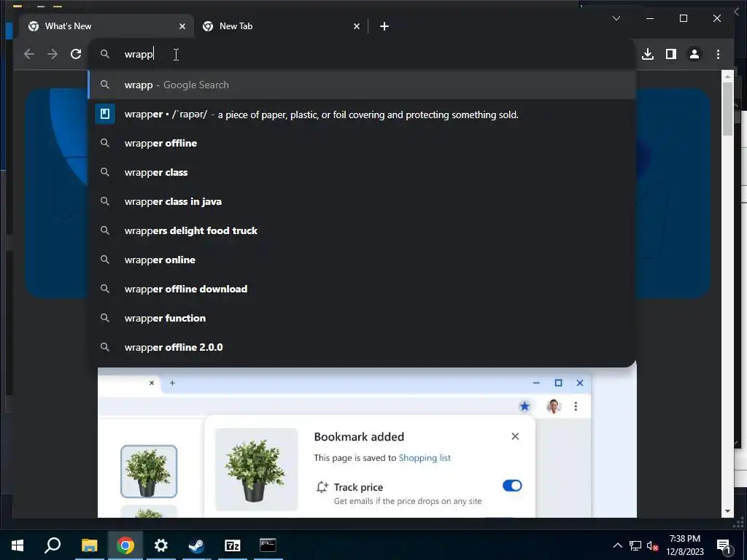
Task: Click the profile photo in illustration
Action: [553, 406]
